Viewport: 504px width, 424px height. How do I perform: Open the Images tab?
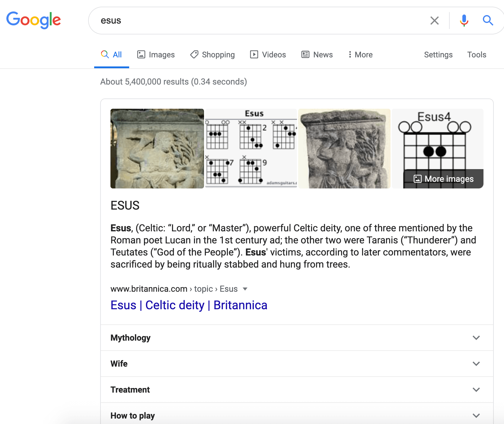[x=156, y=55]
